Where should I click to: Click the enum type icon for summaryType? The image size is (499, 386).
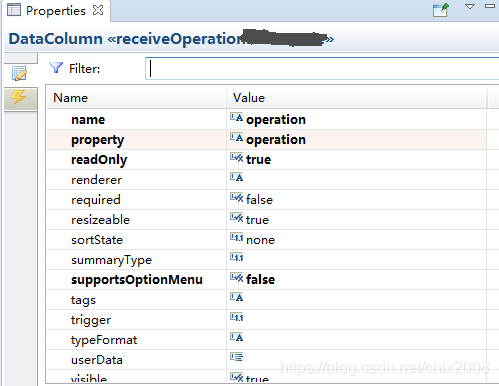(x=236, y=257)
